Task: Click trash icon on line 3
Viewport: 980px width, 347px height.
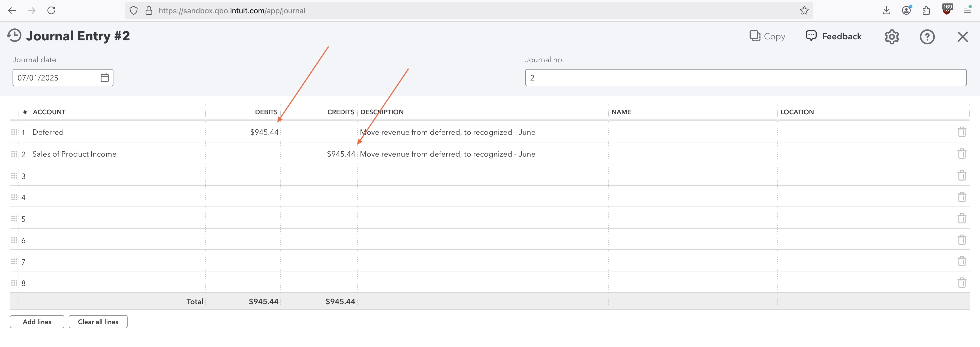Action: [962, 175]
